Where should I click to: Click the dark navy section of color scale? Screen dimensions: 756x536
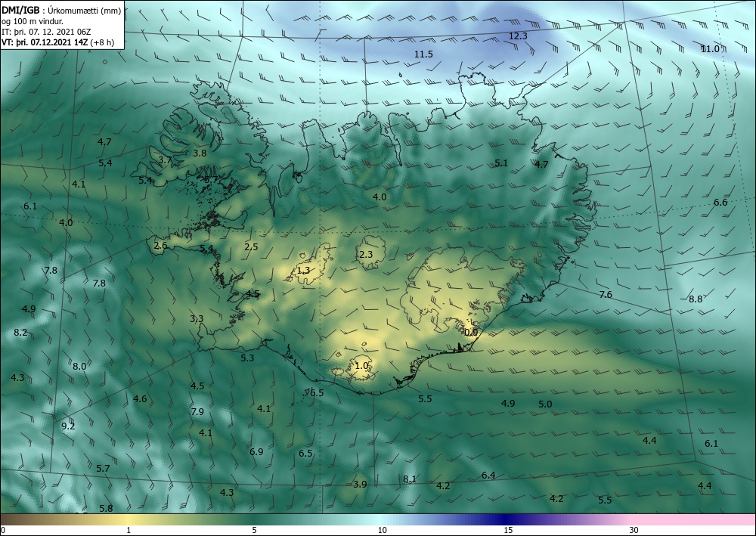[x=507, y=519]
